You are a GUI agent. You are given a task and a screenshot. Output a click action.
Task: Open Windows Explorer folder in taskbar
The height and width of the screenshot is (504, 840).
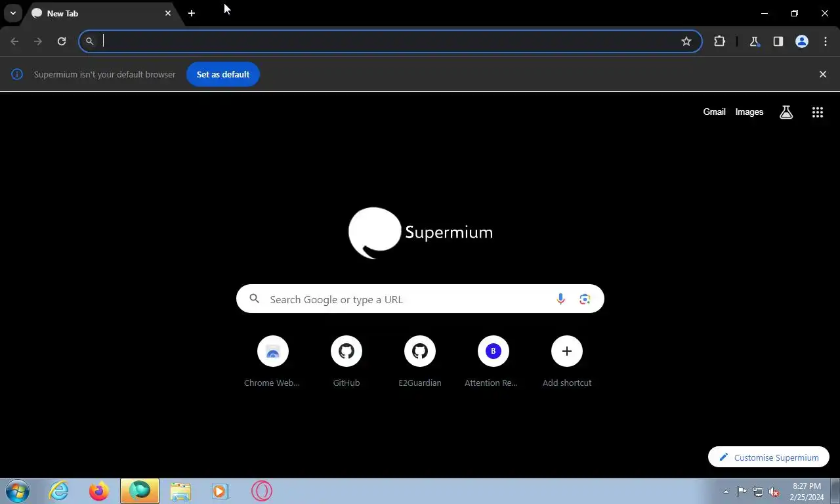(x=180, y=491)
